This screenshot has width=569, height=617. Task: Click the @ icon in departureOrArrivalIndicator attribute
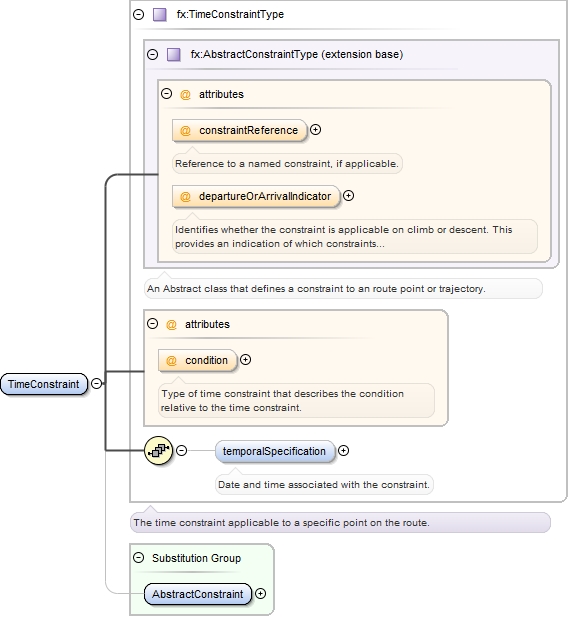pyautogui.click(x=185, y=196)
